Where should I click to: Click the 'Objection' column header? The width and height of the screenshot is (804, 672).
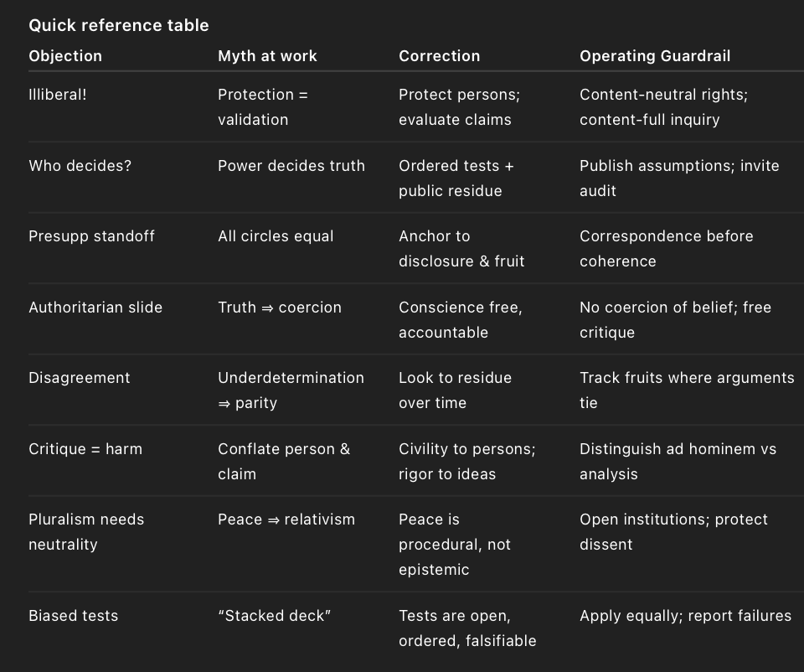click(x=65, y=56)
